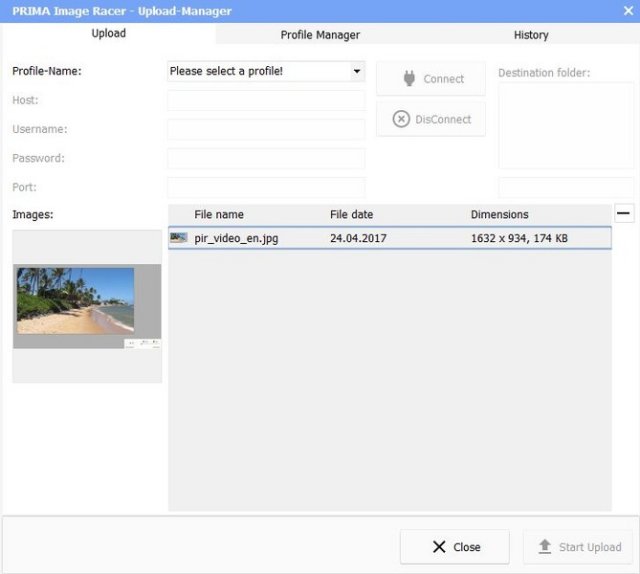Click the minus icon to remove image
This screenshot has width=640, height=574.
coord(623,213)
